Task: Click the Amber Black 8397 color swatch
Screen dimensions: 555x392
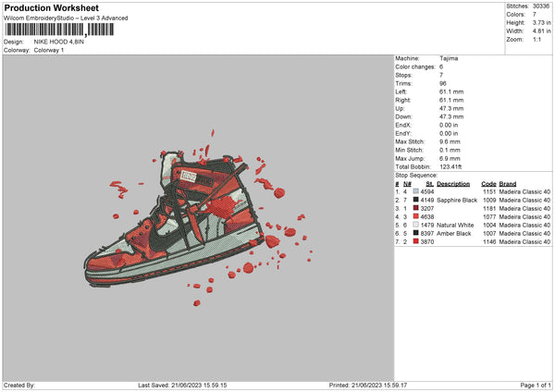Action: (416, 233)
